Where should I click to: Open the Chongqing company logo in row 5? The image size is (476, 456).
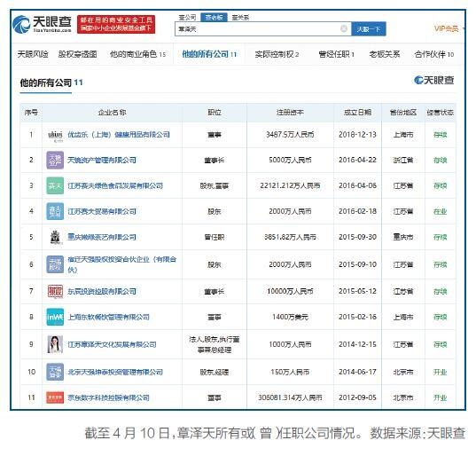tap(55, 237)
